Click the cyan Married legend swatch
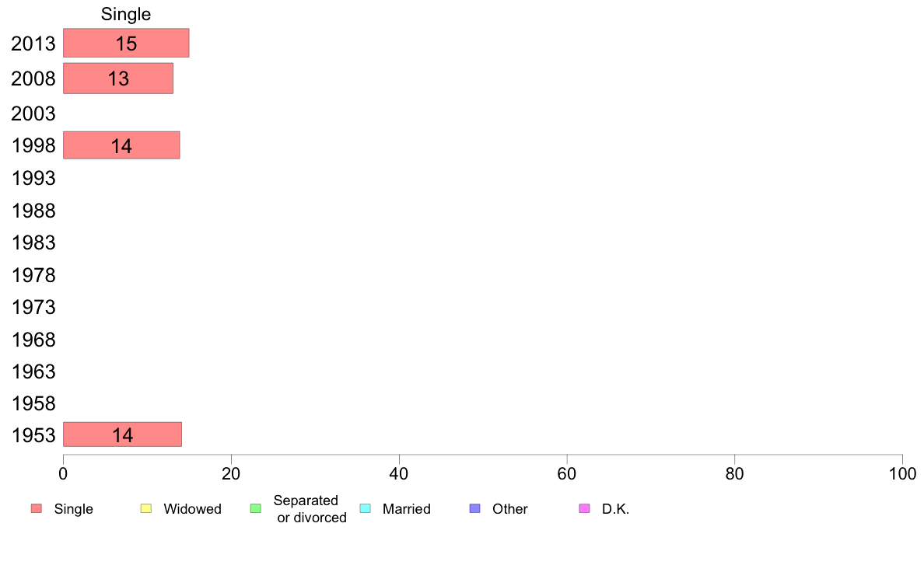The width and height of the screenshot is (924, 572). (366, 508)
